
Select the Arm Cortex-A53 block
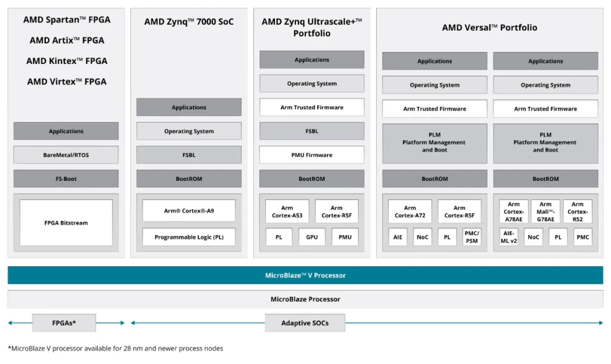[x=287, y=210]
